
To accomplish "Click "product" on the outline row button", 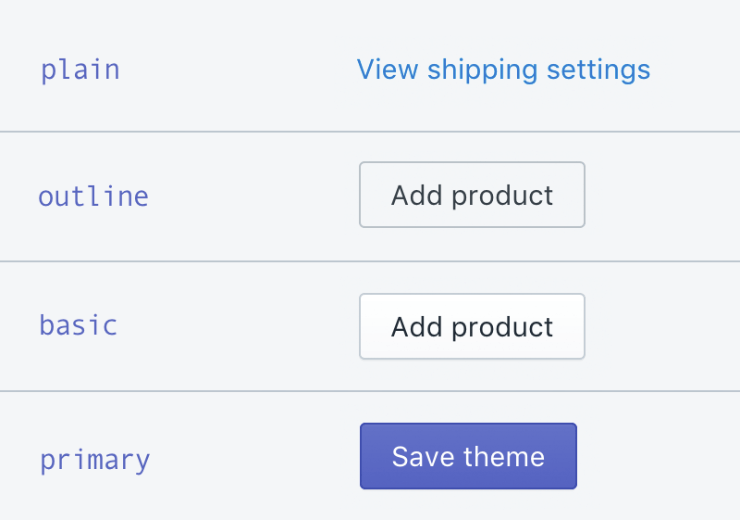I will click(x=501, y=196).
